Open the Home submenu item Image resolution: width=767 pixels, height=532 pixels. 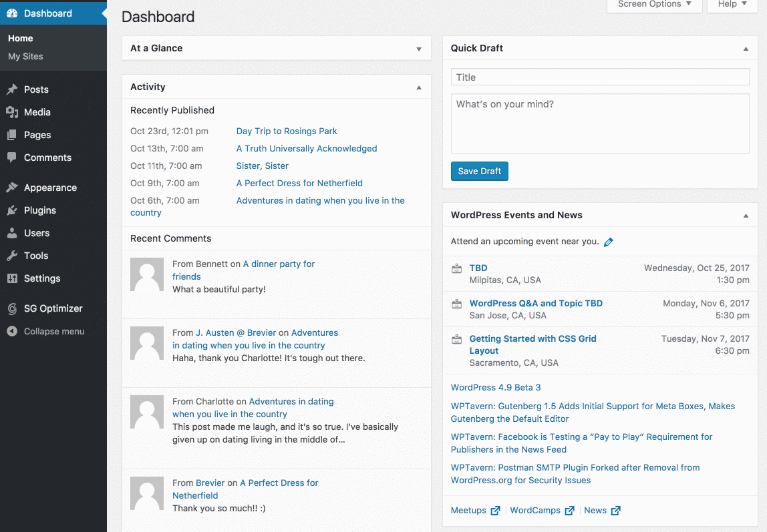21,38
